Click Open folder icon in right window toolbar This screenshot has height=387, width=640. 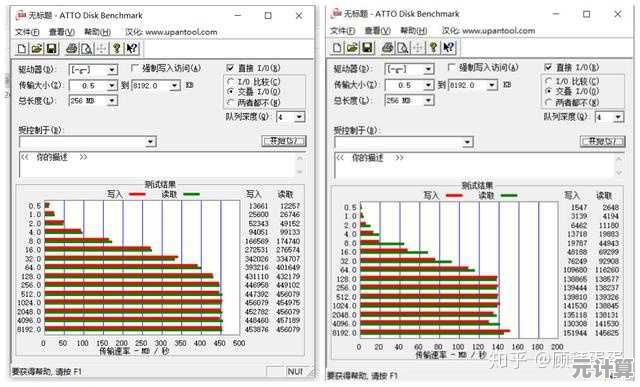(352, 48)
